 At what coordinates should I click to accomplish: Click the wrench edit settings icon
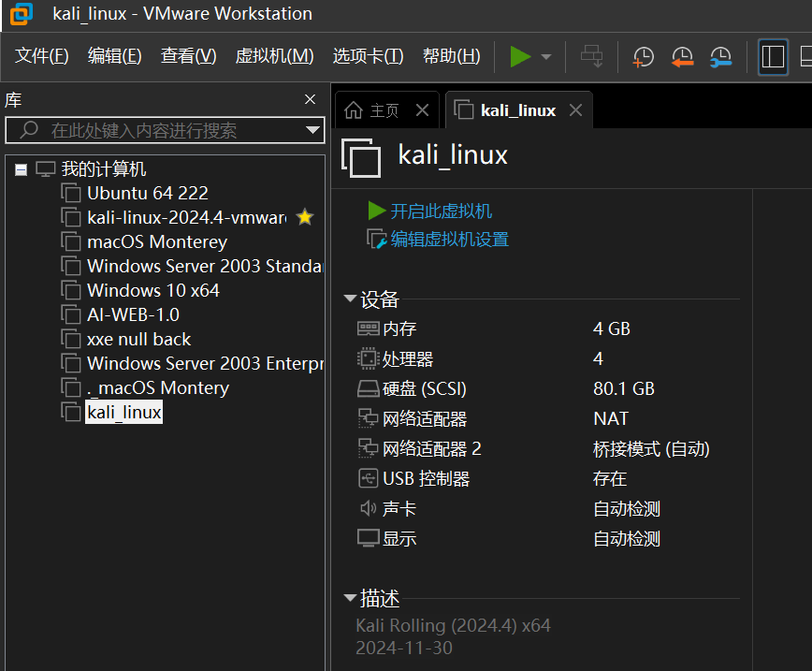[376, 240]
